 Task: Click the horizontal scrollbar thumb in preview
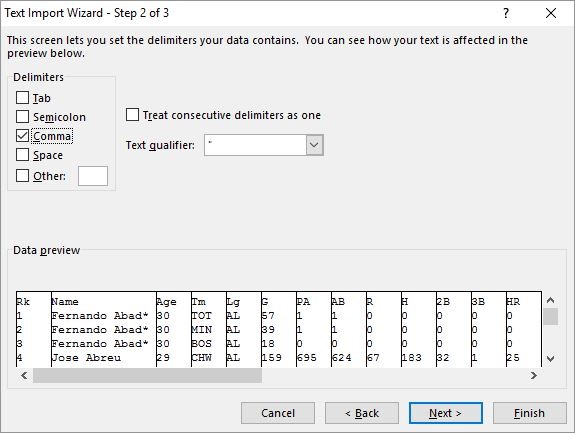tap(147, 375)
